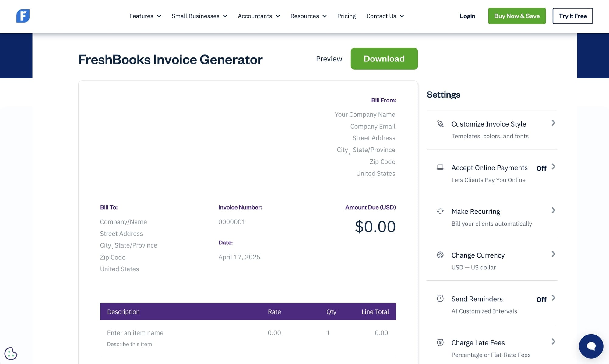Screen dimensions: 609x364
Task: Click the Send Reminders alert icon
Action: click(x=441, y=298)
